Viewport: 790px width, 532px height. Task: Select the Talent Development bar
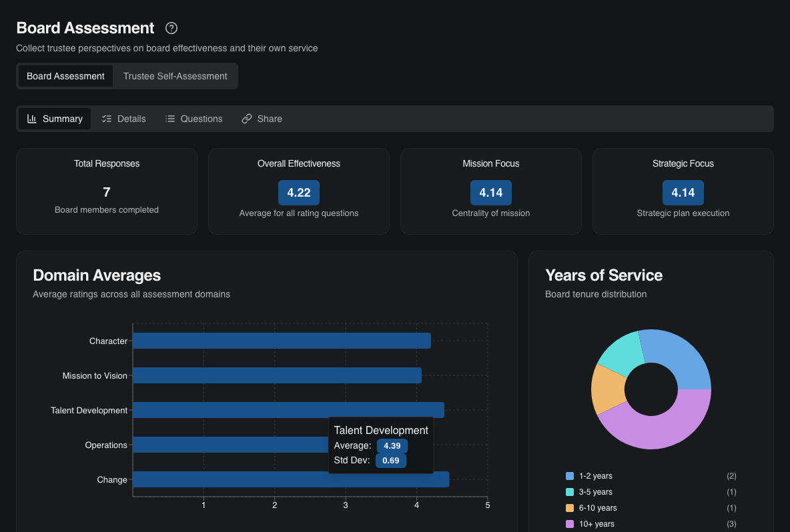[x=289, y=410]
